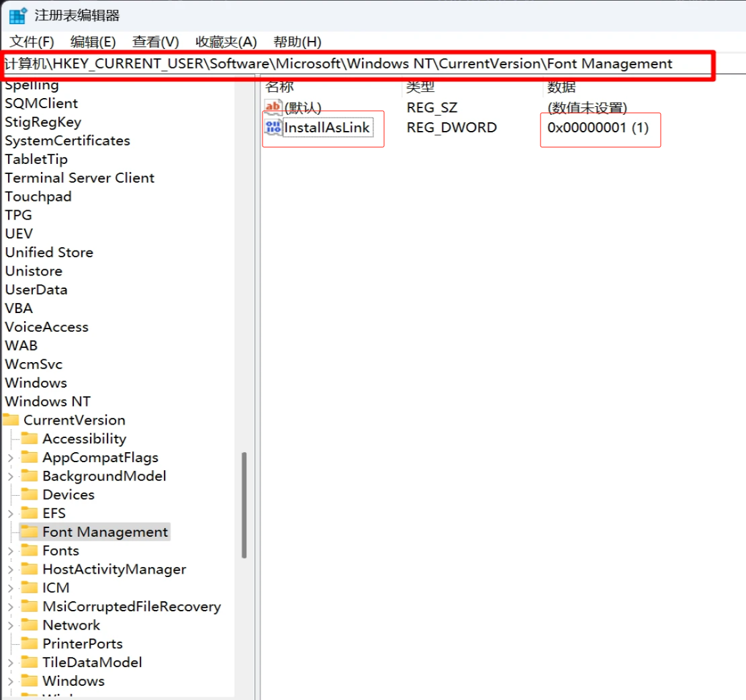The height and width of the screenshot is (700, 746).
Task: Open the 收藏夹(A) menu
Action: tap(226, 42)
